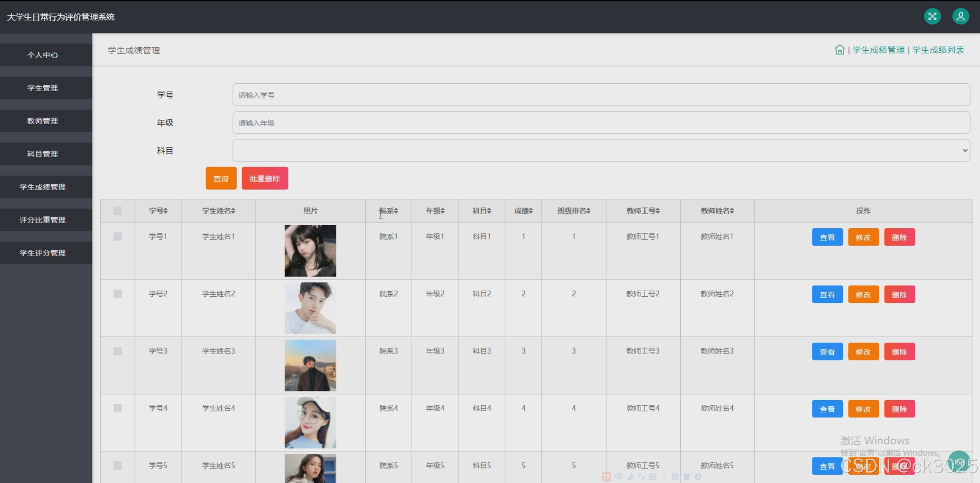980x483 pixels.
Task: Open the user profile avatar icon
Action: tap(960, 16)
